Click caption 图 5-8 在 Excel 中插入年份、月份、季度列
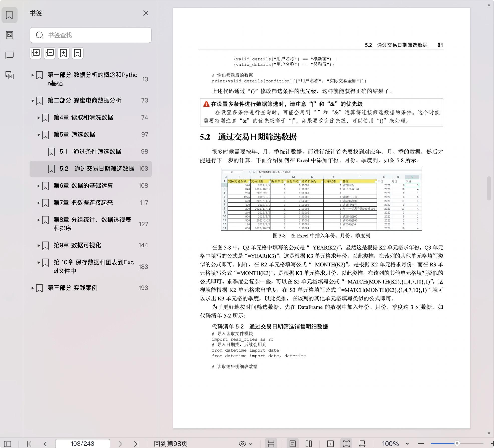Image resolution: width=494 pixels, height=448 pixels. [321, 236]
